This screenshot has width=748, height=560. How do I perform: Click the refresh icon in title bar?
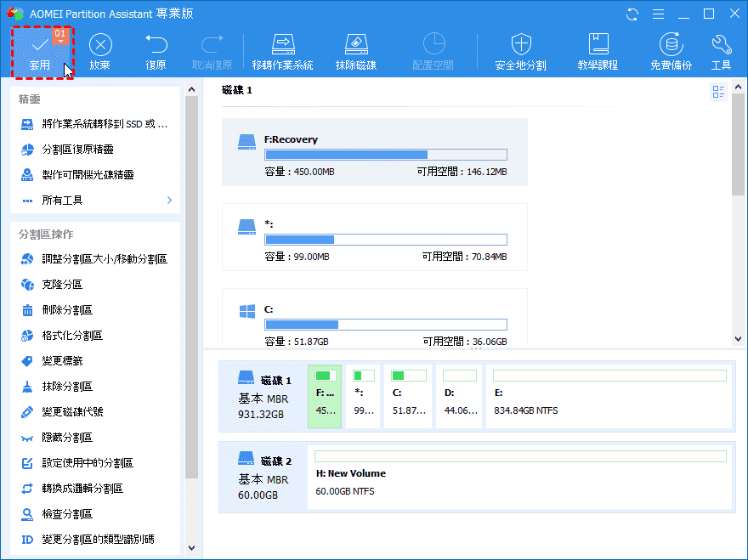tap(632, 14)
